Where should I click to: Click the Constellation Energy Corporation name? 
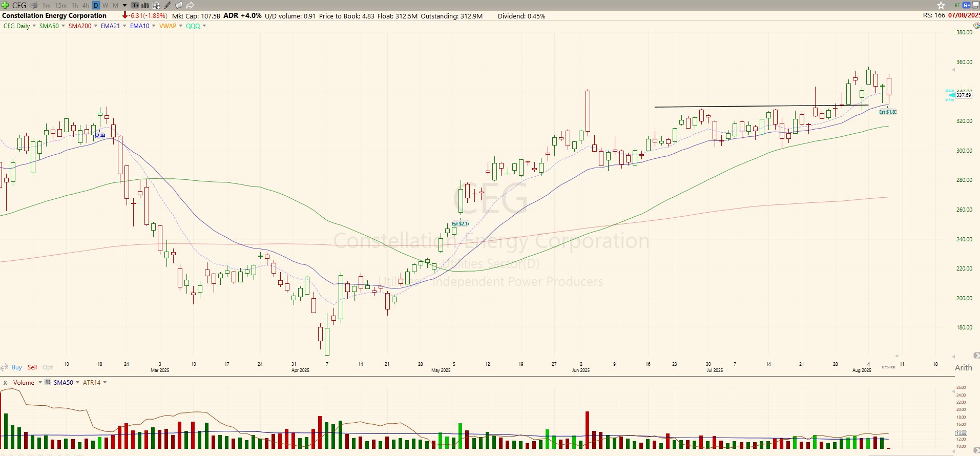54,16
